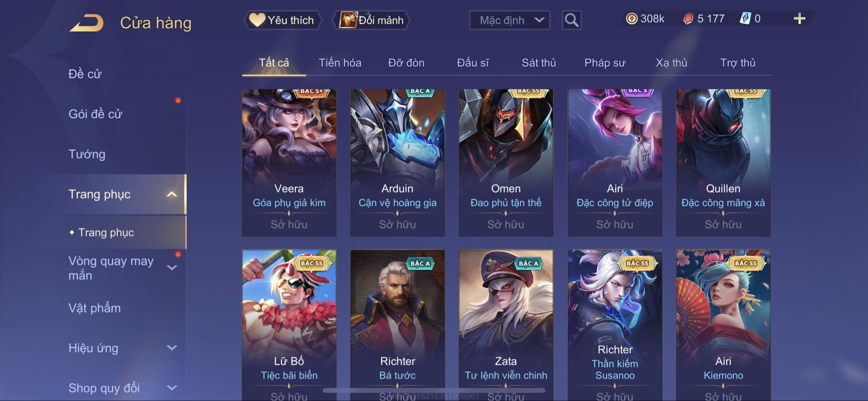Open Tướng in the sidebar

pyautogui.click(x=87, y=154)
